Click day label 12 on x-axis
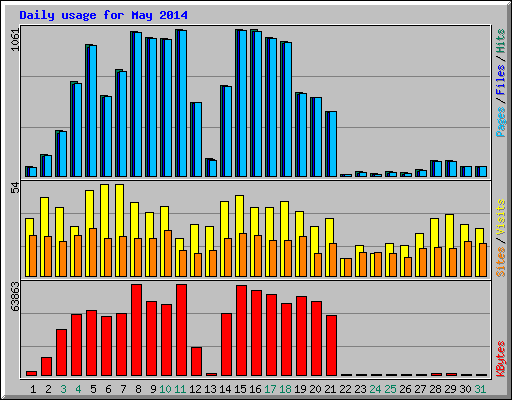The image size is (512, 400). pos(195,389)
